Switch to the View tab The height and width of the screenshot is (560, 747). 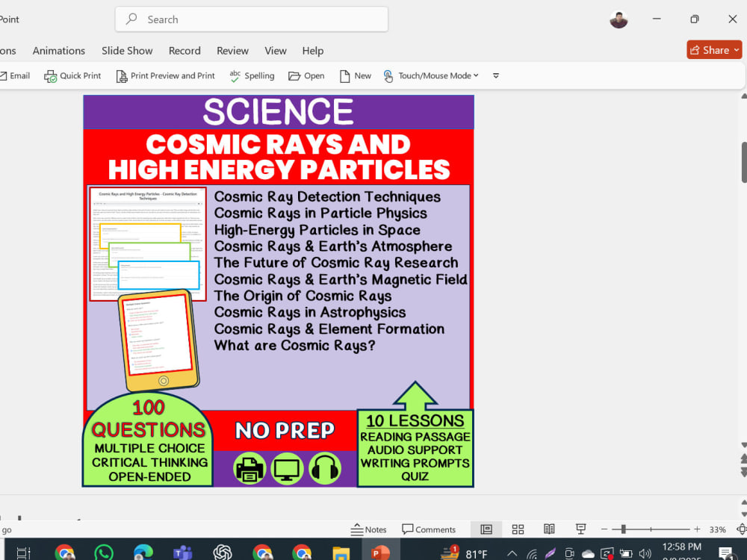click(276, 51)
